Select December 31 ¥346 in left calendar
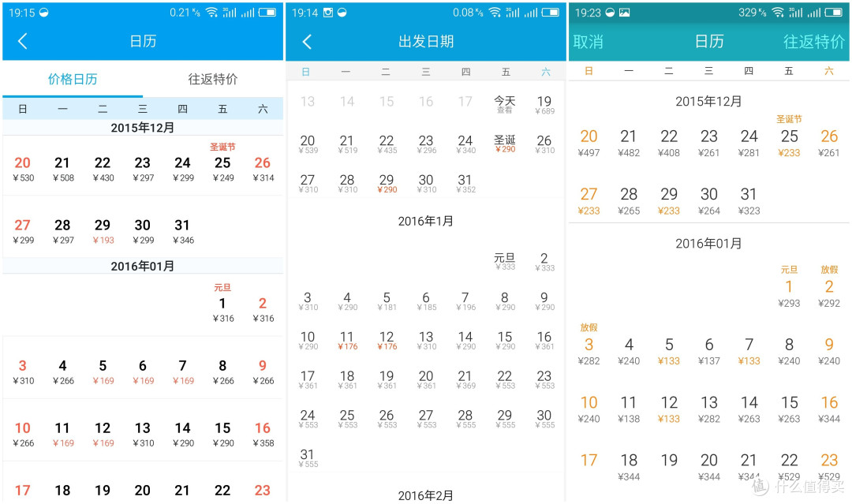 tap(182, 231)
